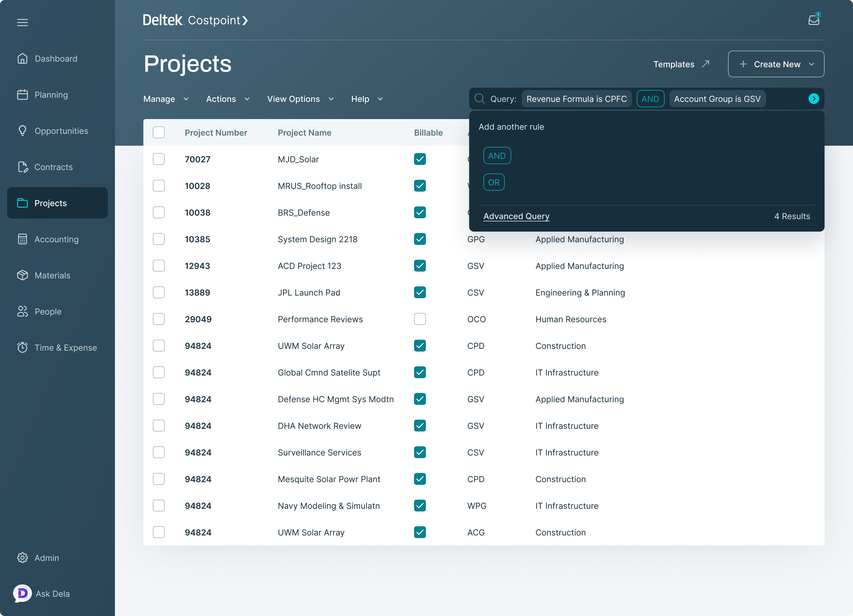
Task: Click the Opportunities lightbulb icon
Action: point(23,131)
